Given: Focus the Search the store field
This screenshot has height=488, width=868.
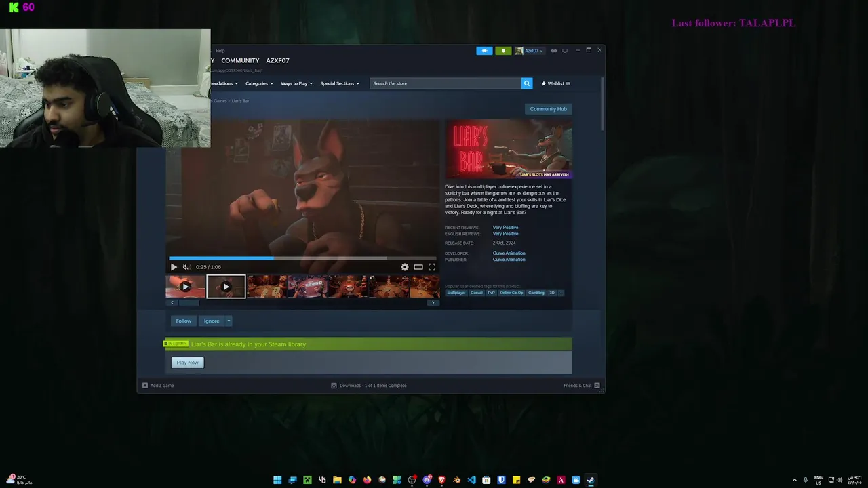Looking at the screenshot, I should (446, 83).
